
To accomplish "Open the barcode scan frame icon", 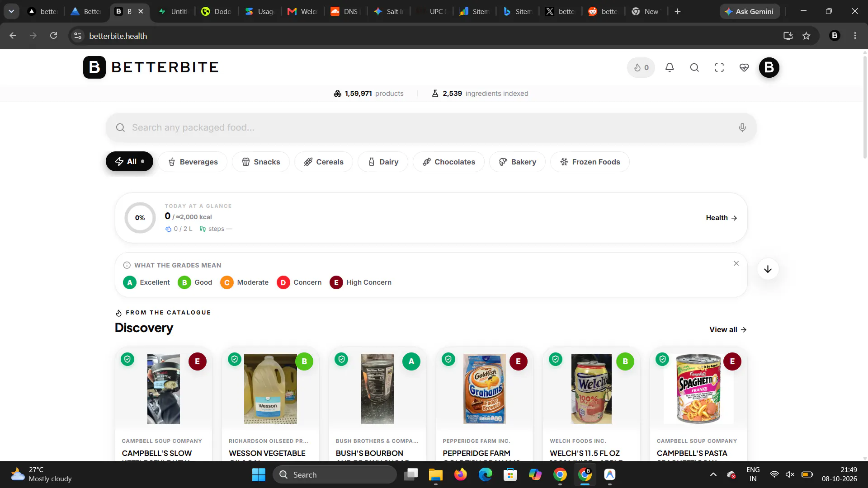I will click(719, 68).
